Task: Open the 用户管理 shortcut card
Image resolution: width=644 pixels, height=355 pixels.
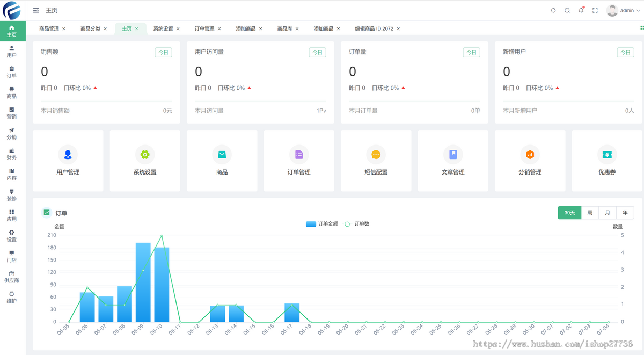Action: [x=68, y=161]
